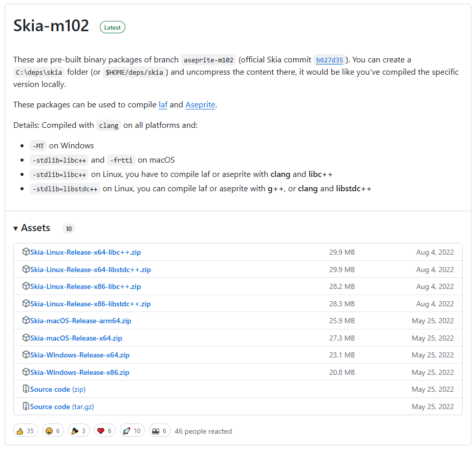Viewport: 476px width, 449px height.
Task: Click the 20.8 MB file size
Action: coord(342,372)
